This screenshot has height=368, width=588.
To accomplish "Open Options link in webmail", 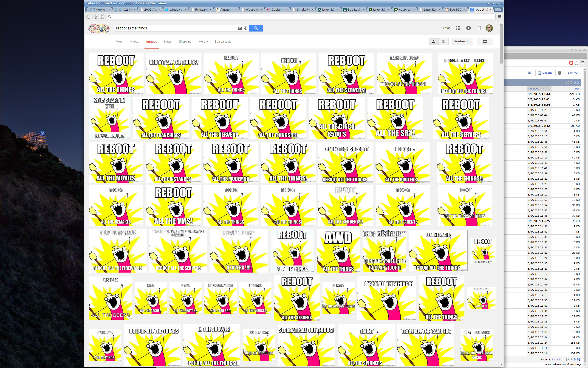I will [x=545, y=73].
